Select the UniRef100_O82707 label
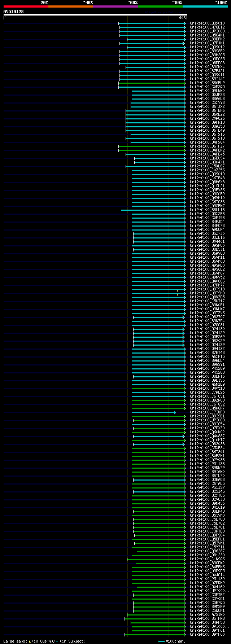Viewport: 231px width, 644px height. pyautogui.click(x=207, y=317)
